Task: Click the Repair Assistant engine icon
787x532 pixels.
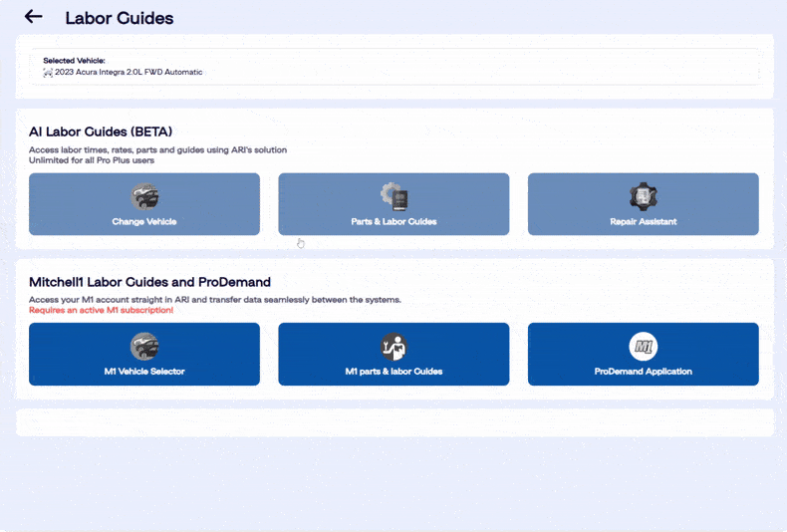Action: click(644, 196)
